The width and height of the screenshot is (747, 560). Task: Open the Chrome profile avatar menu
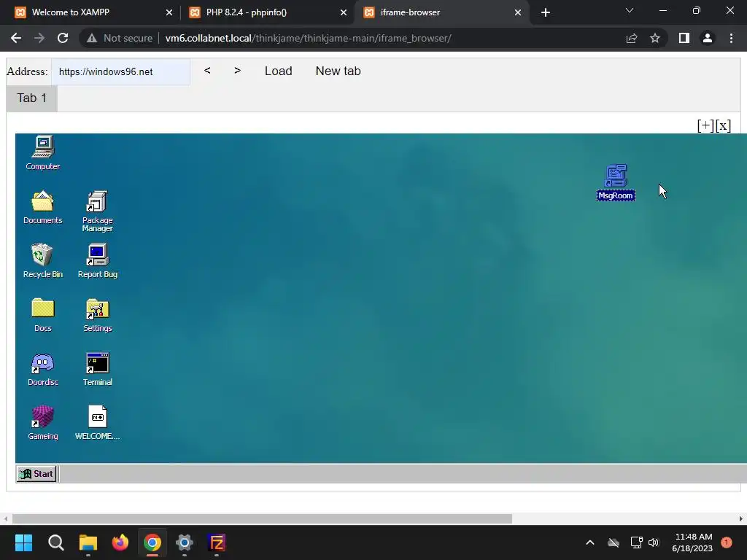[x=708, y=38]
